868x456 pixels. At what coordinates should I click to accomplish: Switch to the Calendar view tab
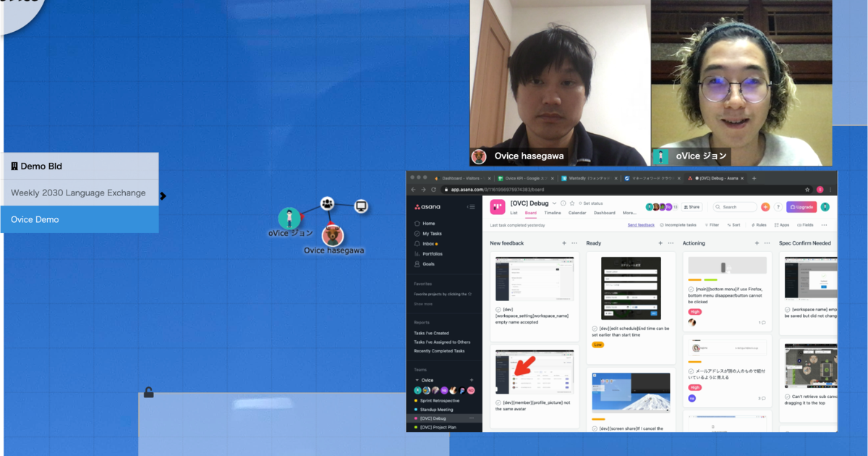pyautogui.click(x=577, y=213)
